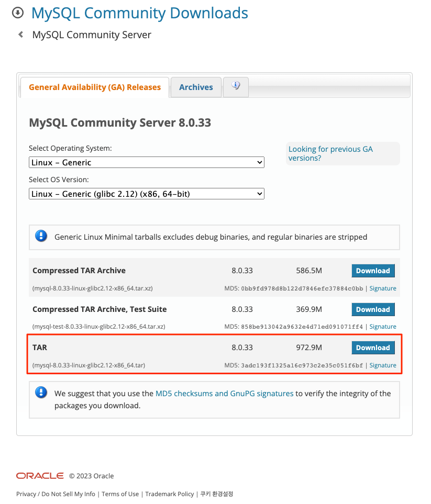Download the TAR package
The width and height of the screenshot is (431, 504).
373,348
